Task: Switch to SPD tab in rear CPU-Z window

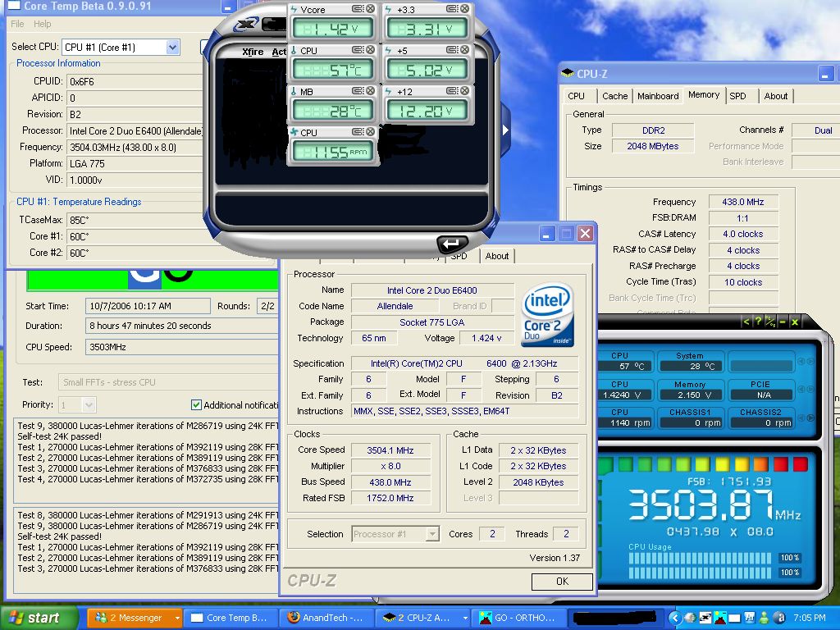Action: pyautogui.click(x=737, y=96)
